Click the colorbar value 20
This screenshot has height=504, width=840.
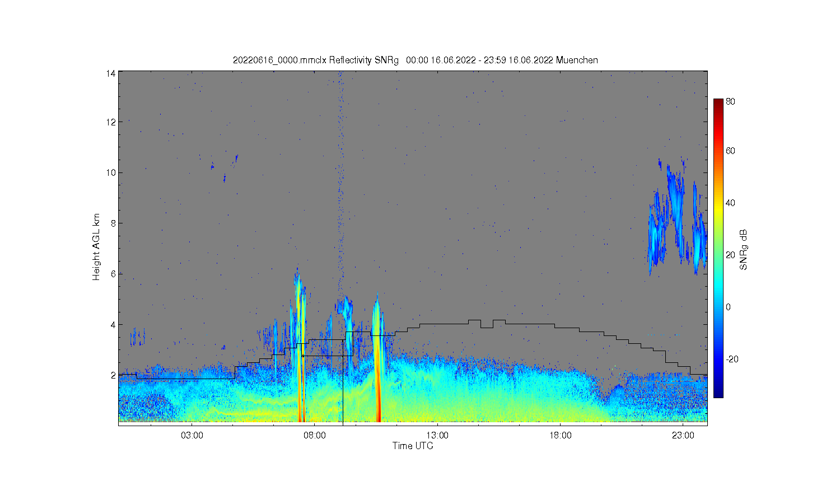pyautogui.click(x=731, y=255)
